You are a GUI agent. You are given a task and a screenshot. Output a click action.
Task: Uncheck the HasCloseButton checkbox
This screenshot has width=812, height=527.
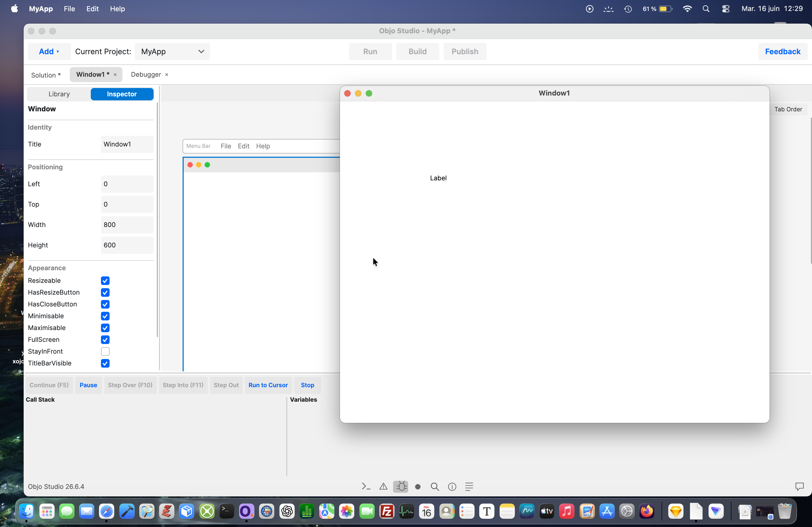(105, 304)
